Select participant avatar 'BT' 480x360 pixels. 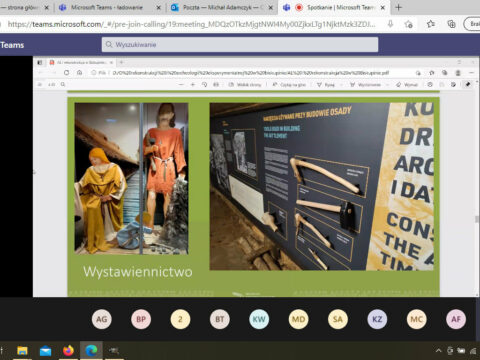pos(220,319)
